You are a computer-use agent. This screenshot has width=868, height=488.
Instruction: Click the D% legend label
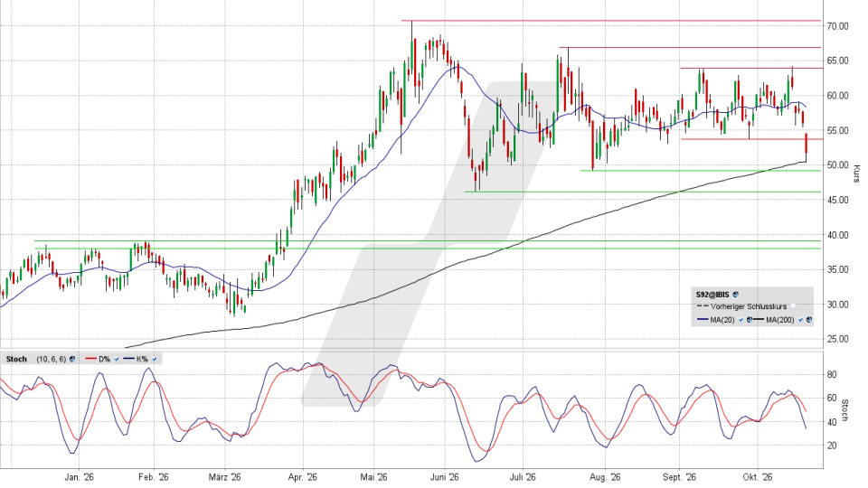105,359
